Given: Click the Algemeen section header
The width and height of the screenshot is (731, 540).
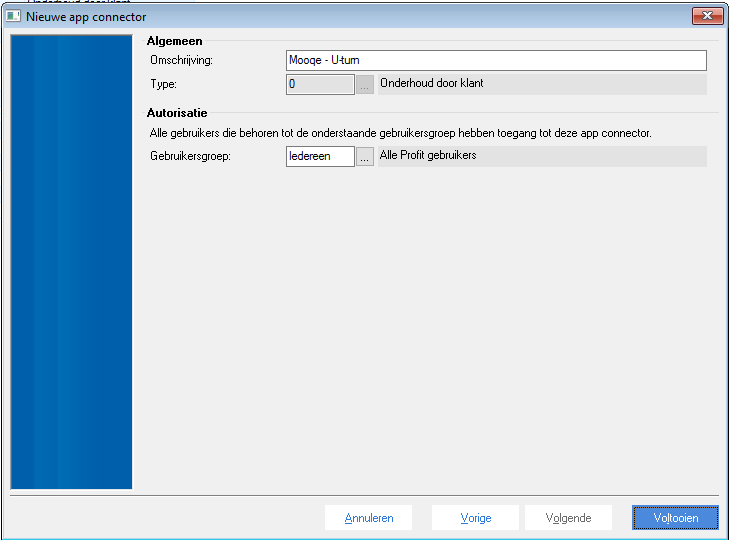Looking at the screenshot, I should (x=174, y=41).
